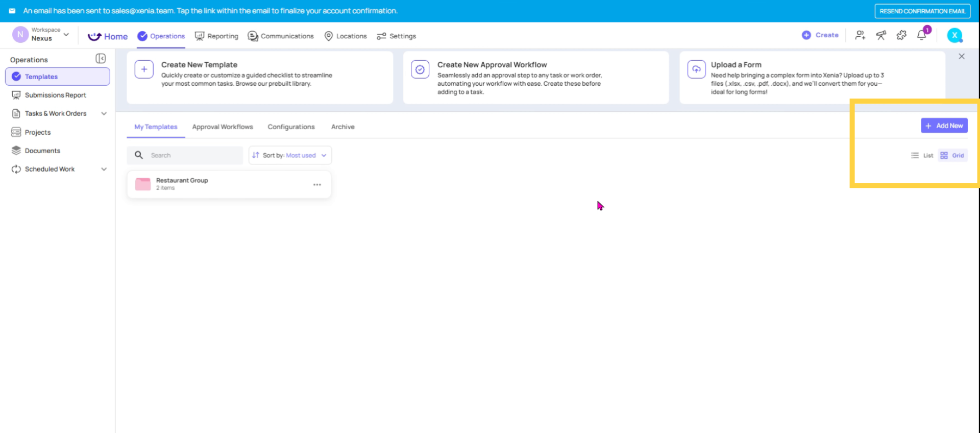Screen dimensions: 980x433
Task: Expand the Scheduled Work section
Action: point(104,169)
